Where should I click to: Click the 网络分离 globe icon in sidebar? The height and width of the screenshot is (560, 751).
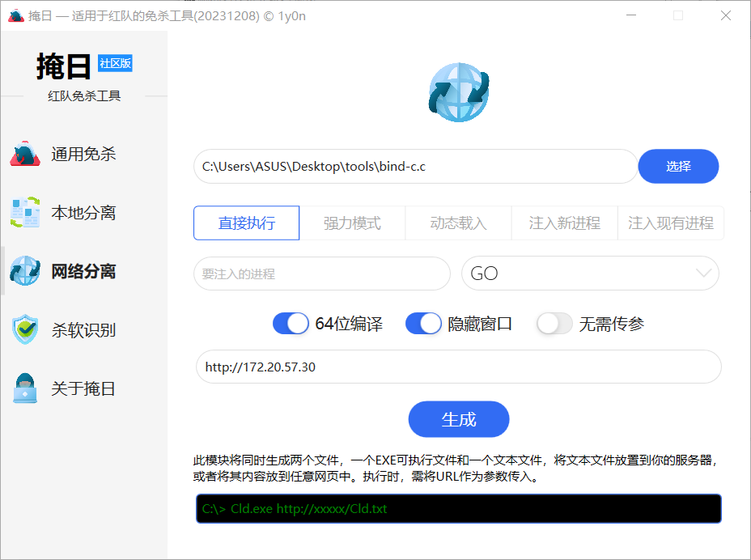(x=25, y=270)
